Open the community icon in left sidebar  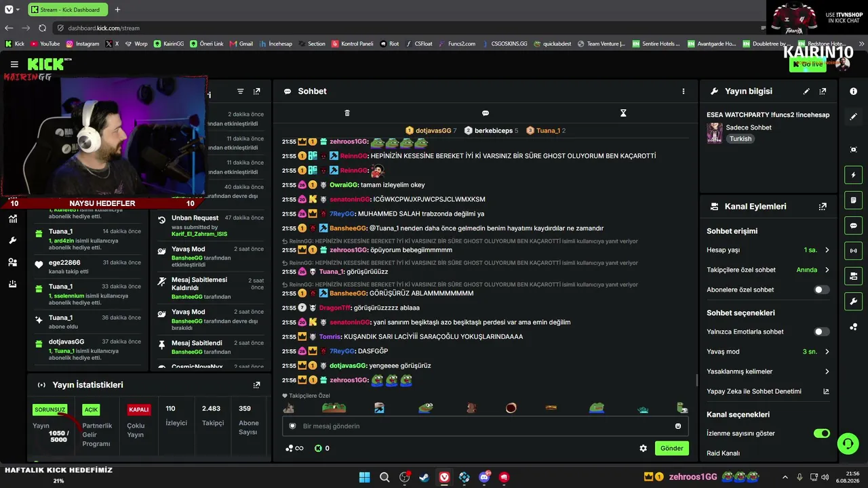(12, 262)
